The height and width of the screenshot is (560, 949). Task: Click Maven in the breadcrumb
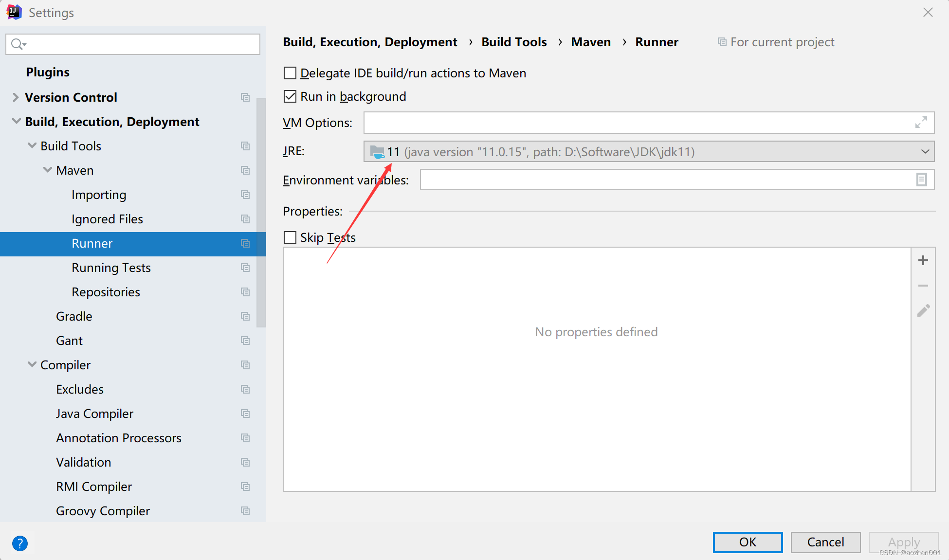coord(591,42)
